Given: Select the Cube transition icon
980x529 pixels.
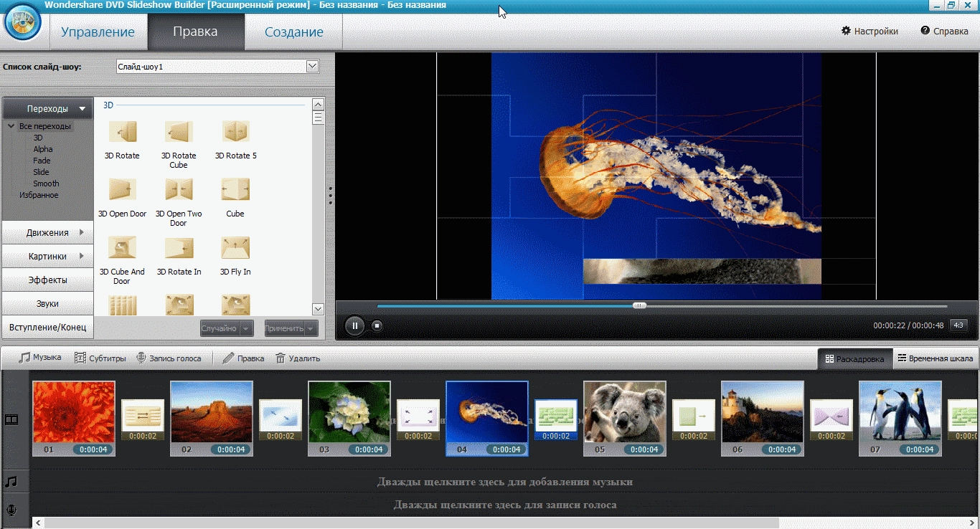Looking at the screenshot, I should 235,190.
